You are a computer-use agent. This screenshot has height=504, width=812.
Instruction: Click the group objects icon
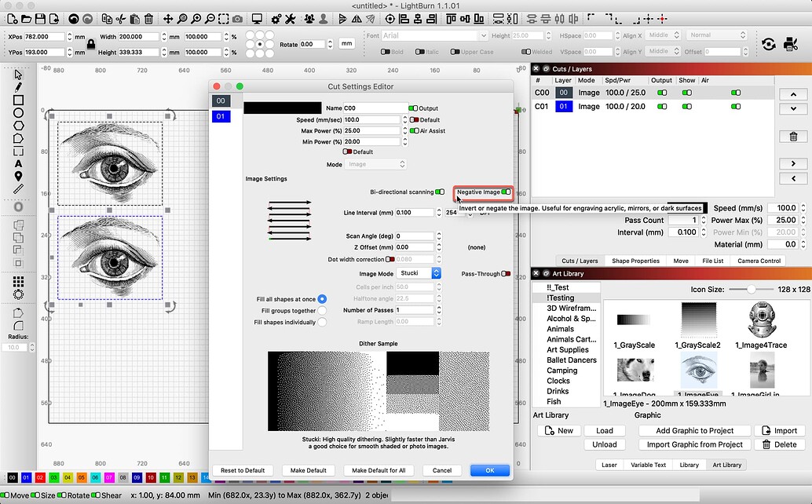click(309, 19)
